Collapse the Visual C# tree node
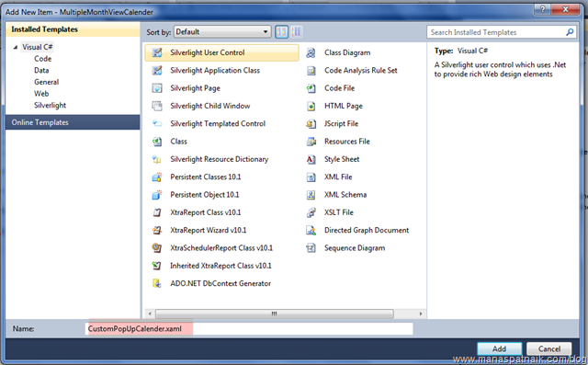The height and width of the screenshot is (365, 588). [16, 47]
